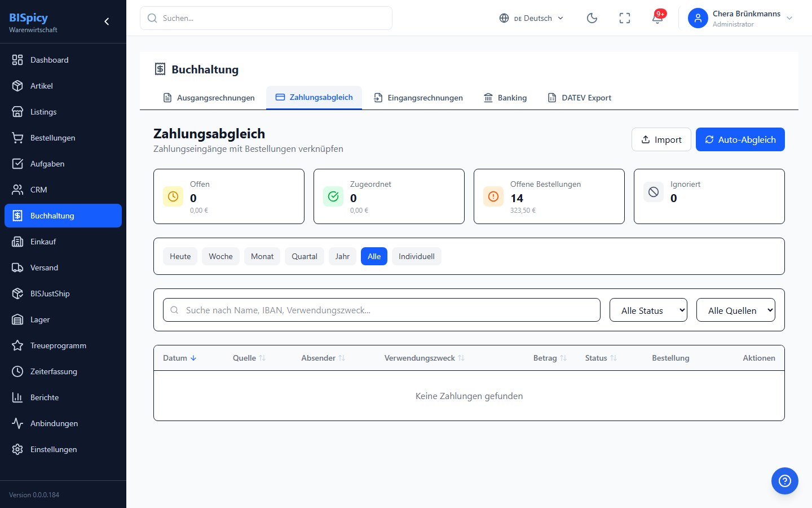This screenshot has width=812, height=508.
Task: Sort table by Quelle column
Action: pyautogui.click(x=249, y=358)
